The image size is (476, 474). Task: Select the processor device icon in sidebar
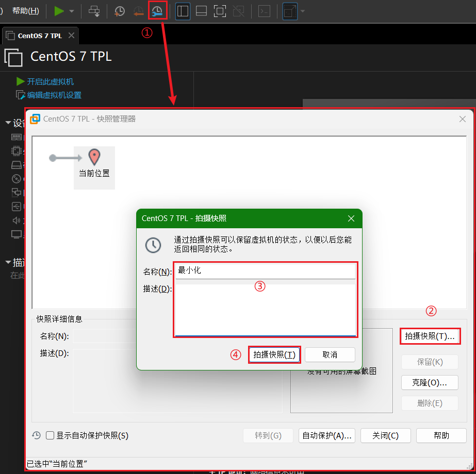click(x=17, y=151)
